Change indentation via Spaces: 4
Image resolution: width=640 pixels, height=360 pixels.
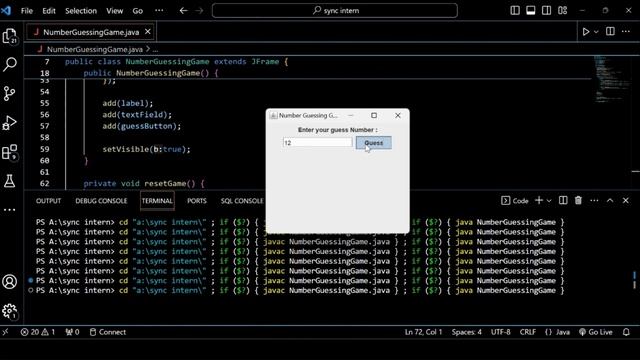(x=467, y=332)
